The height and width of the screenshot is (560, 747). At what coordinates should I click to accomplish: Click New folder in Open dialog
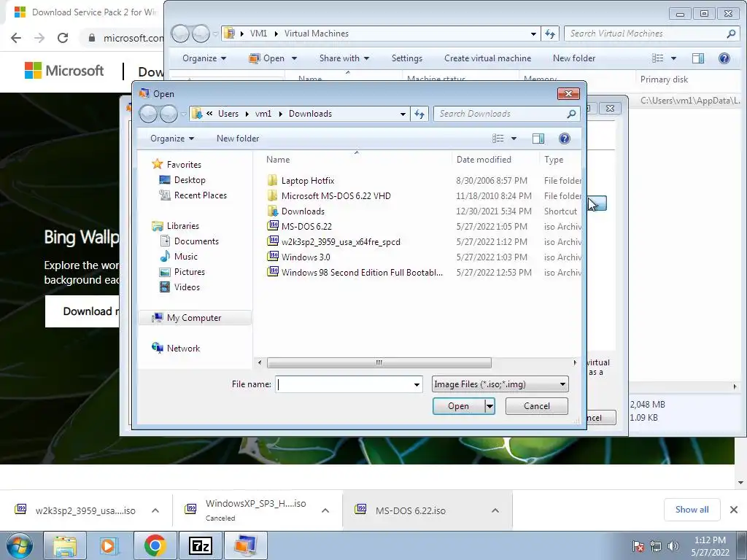238,139
